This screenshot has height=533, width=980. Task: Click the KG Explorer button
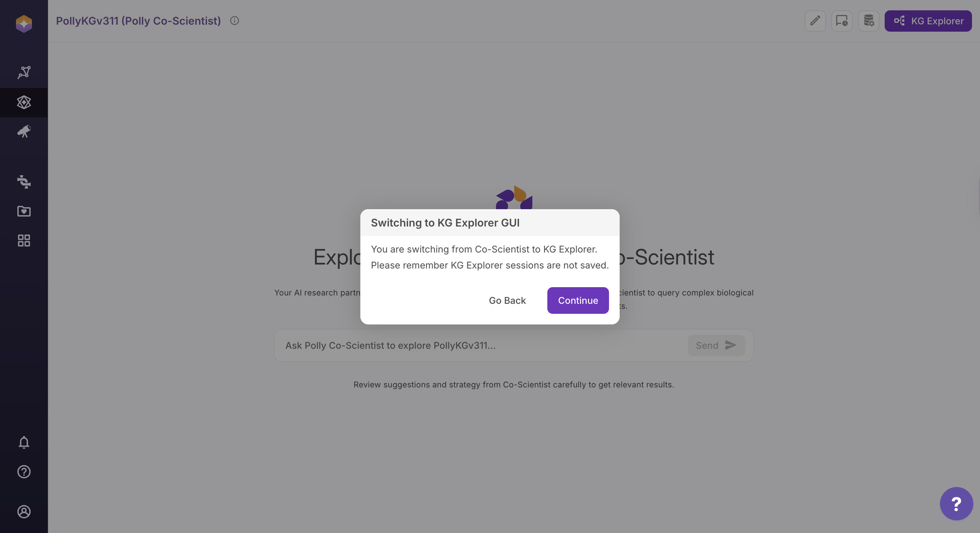[x=928, y=21]
